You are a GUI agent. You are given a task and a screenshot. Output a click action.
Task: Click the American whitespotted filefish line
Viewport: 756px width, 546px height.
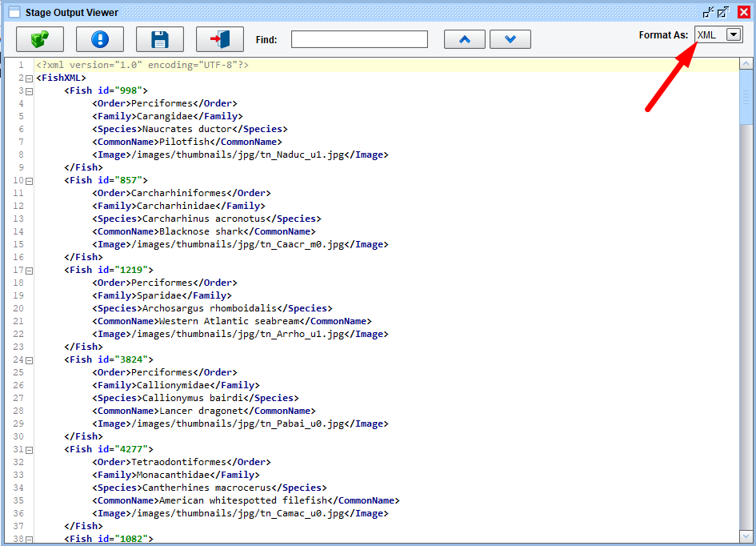pyautogui.click(x=246, y=500)
